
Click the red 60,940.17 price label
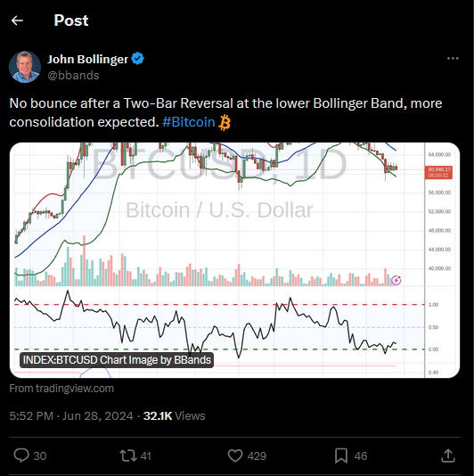point(438,172)
